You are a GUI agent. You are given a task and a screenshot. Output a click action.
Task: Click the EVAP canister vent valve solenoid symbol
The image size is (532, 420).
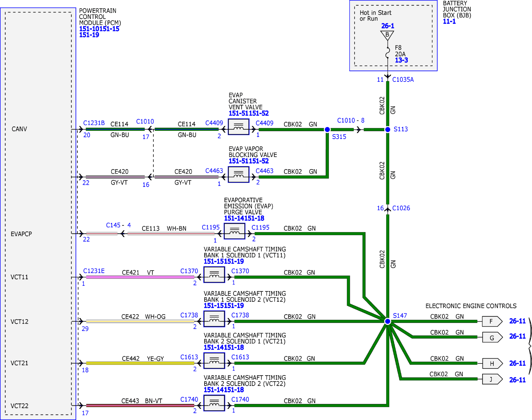click(239, 127)
